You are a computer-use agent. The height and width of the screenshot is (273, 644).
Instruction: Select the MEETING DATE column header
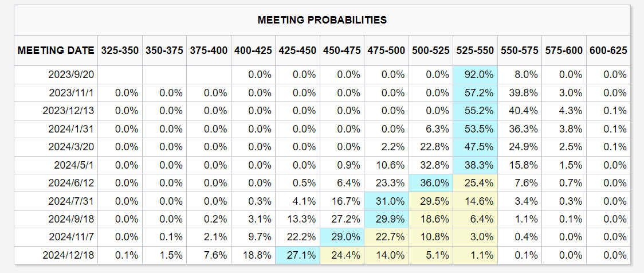(56, 50)
